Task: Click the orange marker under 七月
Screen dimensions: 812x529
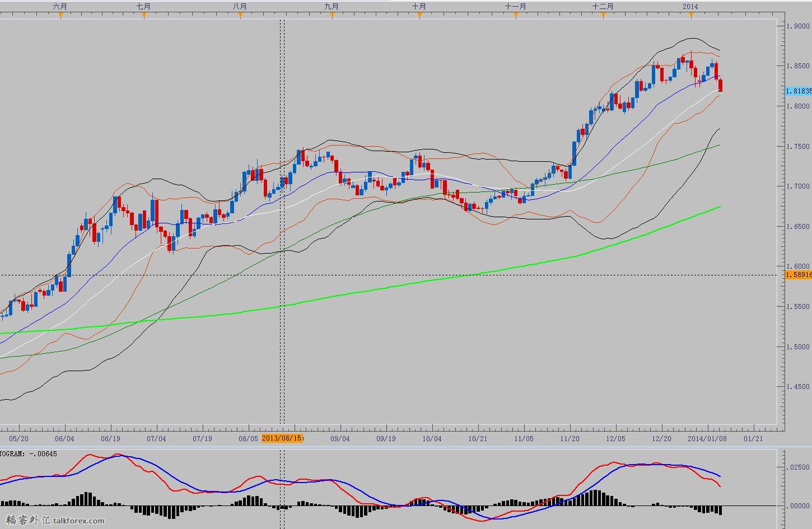Action: pos(144,15)
